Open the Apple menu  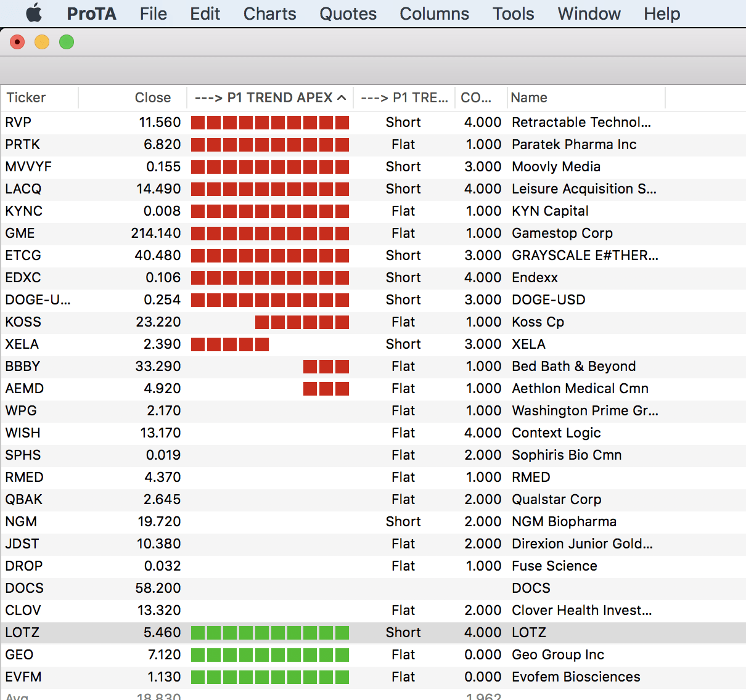point(34,13)
